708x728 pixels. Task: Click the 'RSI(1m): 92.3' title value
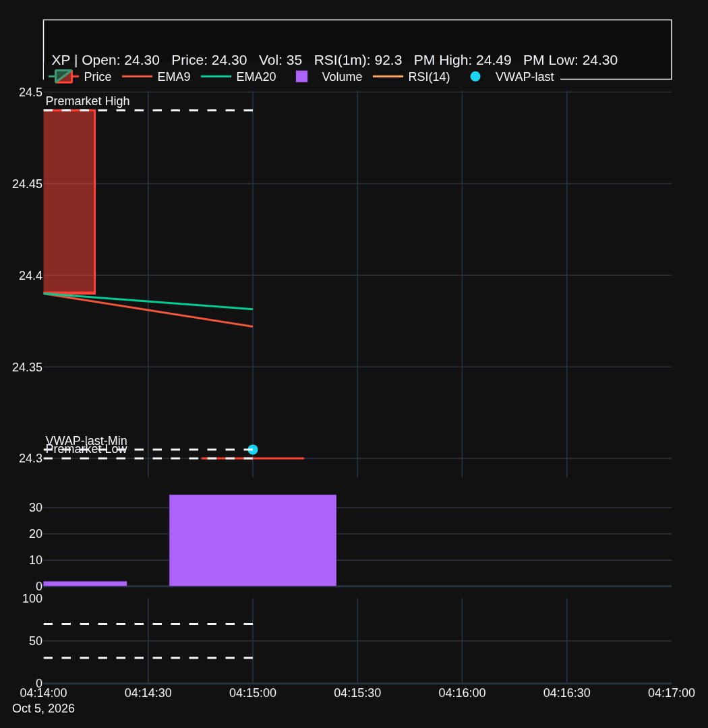point(358,61)
